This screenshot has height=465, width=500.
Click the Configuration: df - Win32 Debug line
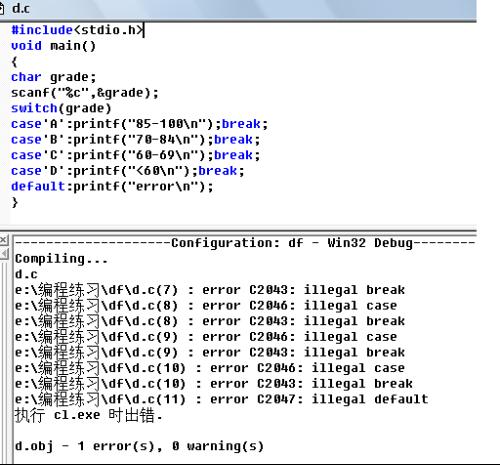click(245, 243)
